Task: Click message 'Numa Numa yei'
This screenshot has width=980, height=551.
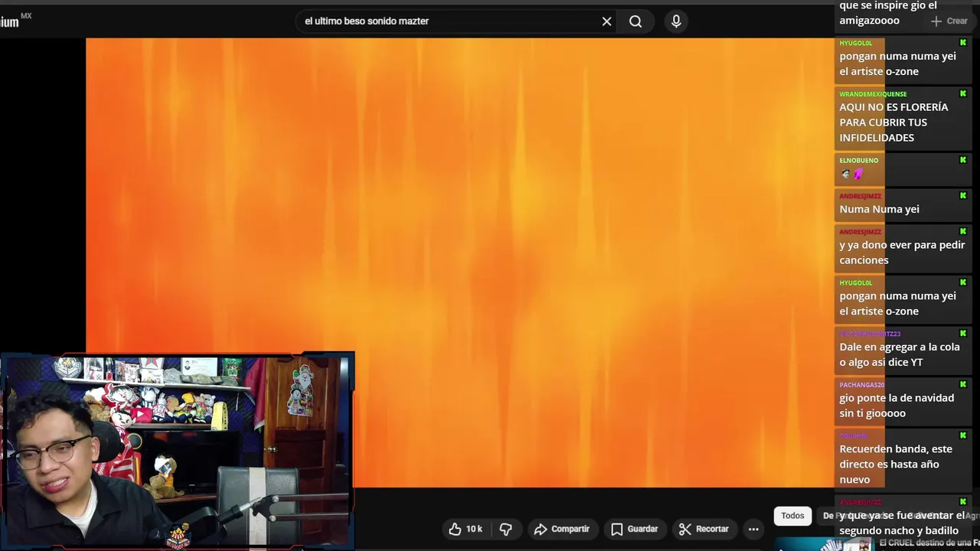Action: (x=879, y=209)
